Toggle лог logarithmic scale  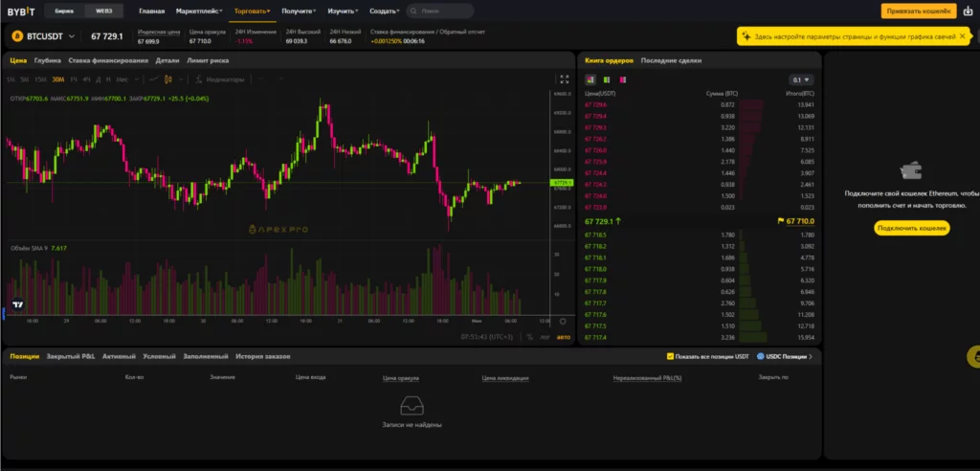(x=545, y=337)
